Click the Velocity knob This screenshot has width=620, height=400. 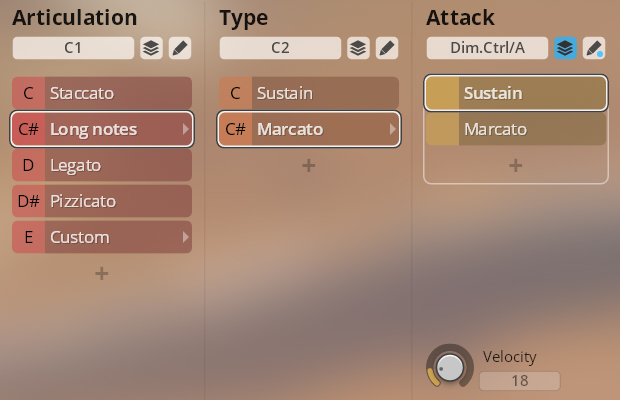[x=450, y=367]
